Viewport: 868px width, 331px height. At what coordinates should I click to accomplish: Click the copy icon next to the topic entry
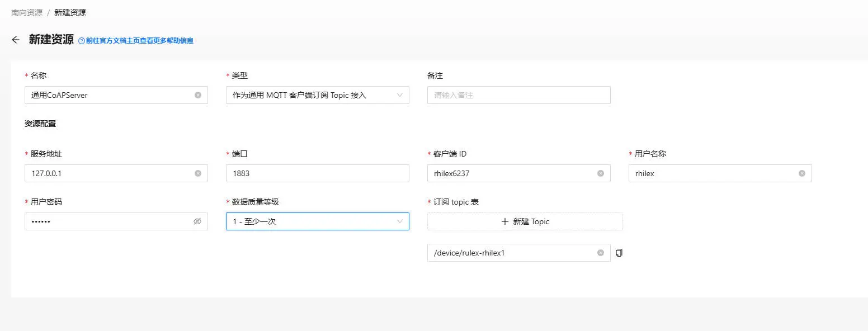tap(619, 253)
